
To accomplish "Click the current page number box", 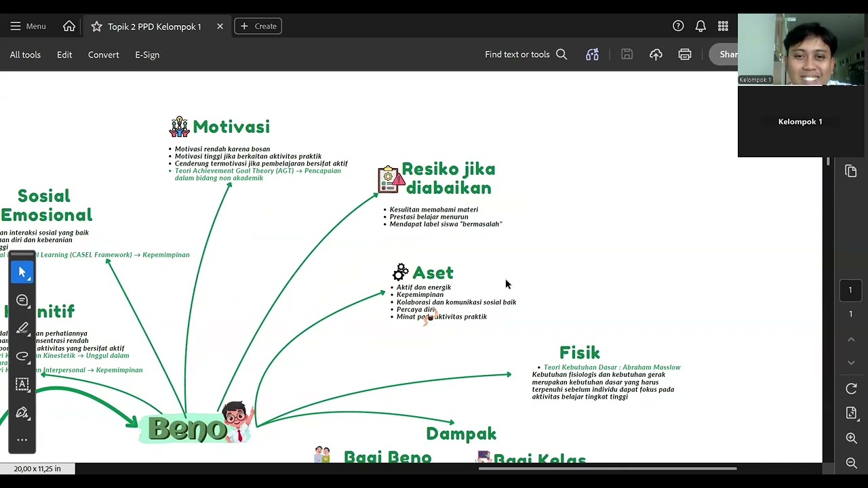I will pyautogui.click(x=850, y=290).
